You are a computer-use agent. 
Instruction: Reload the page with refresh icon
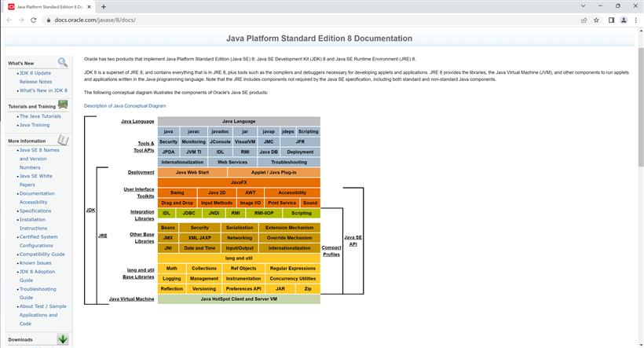[x=34, y=20]
